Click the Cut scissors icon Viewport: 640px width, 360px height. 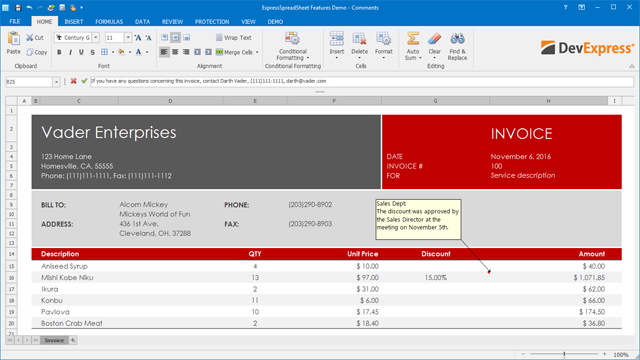30,38
